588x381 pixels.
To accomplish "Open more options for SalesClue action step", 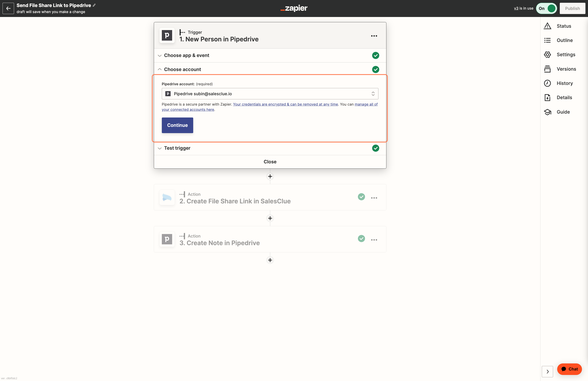I will pyautogui.click(x=374, y=198).
